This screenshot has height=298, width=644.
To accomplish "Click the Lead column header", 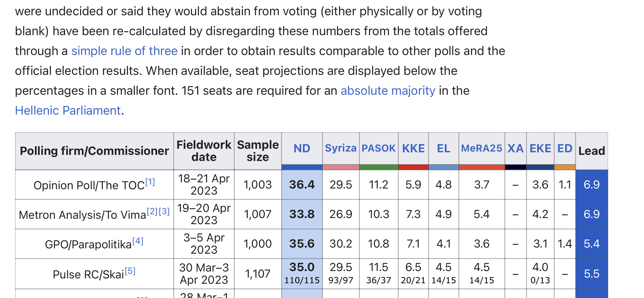I will [x=592, y=151].
